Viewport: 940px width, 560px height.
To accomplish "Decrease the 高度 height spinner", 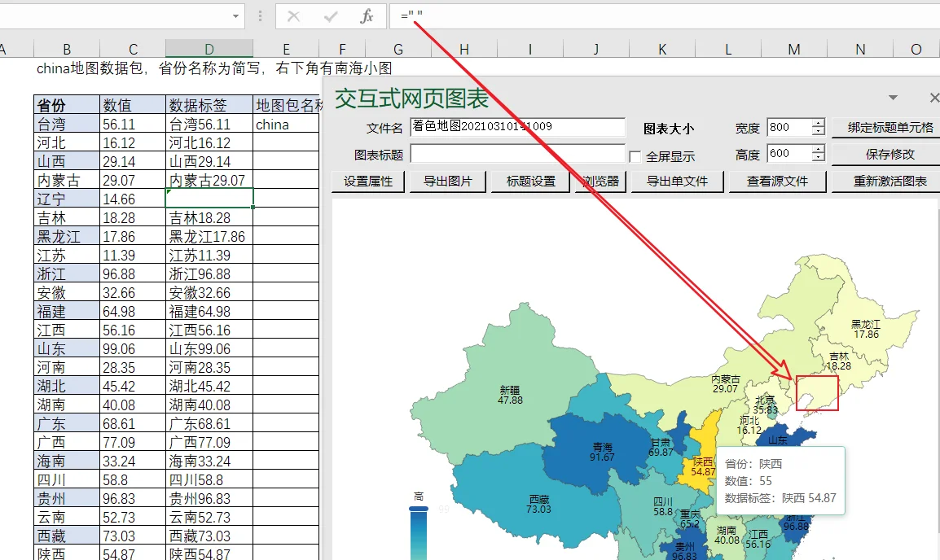I will (x=819, y=158).
